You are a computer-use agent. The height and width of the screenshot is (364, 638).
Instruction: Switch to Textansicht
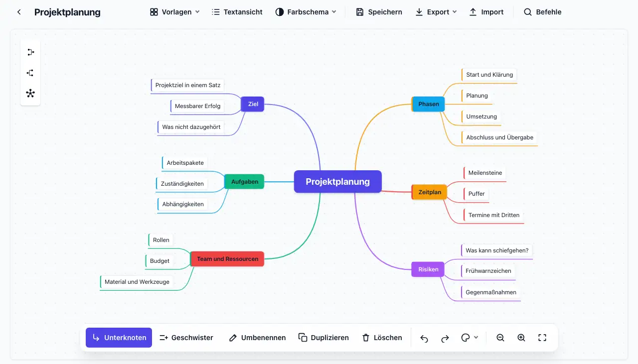click(237, 12)
